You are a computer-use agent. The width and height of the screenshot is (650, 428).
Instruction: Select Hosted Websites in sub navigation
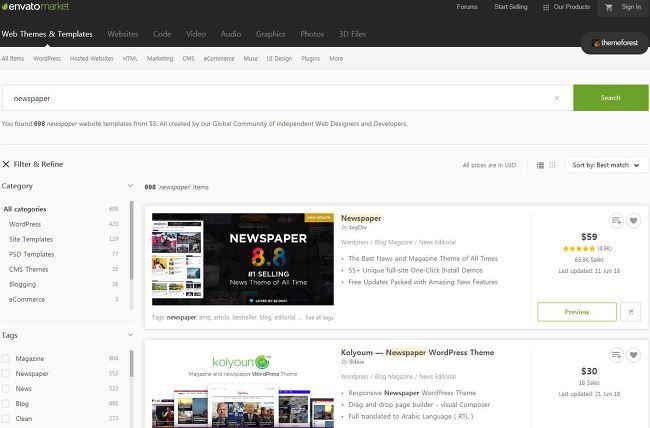click(91, 58)
